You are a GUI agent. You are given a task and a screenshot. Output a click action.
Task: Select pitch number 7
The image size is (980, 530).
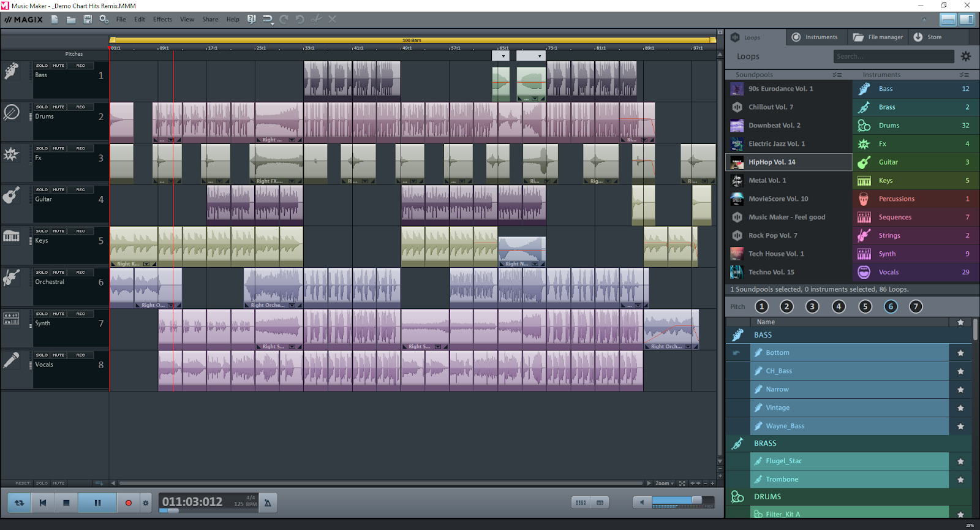point(916,306)
